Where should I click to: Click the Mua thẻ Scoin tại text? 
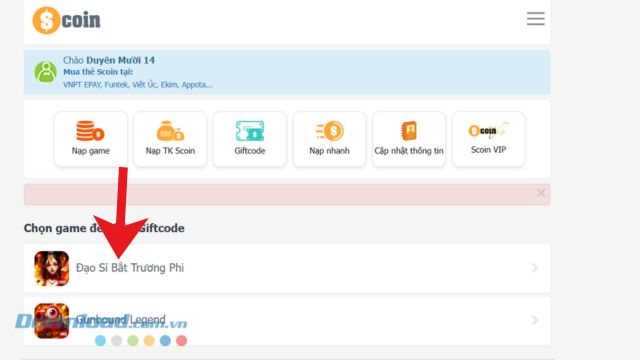98,72
